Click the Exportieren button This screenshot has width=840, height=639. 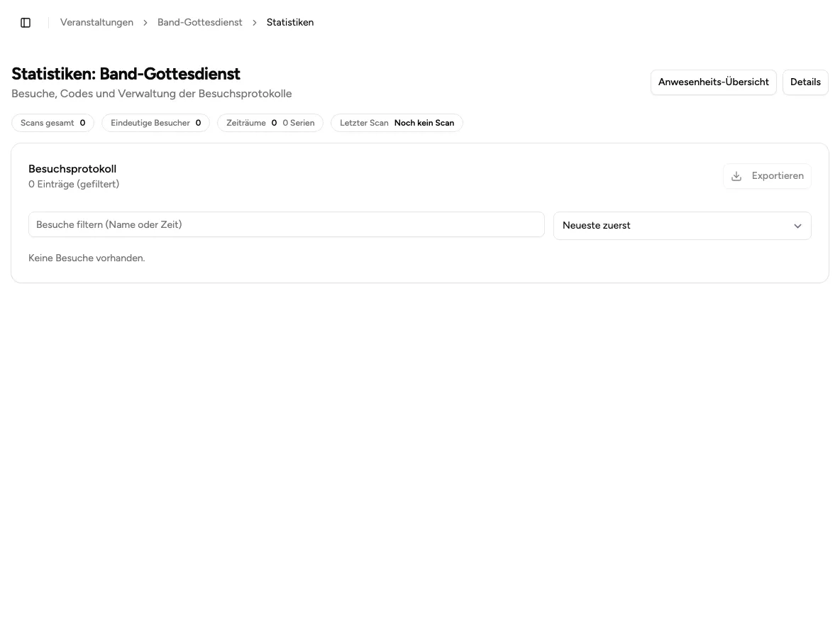click(x=767, y=176)
